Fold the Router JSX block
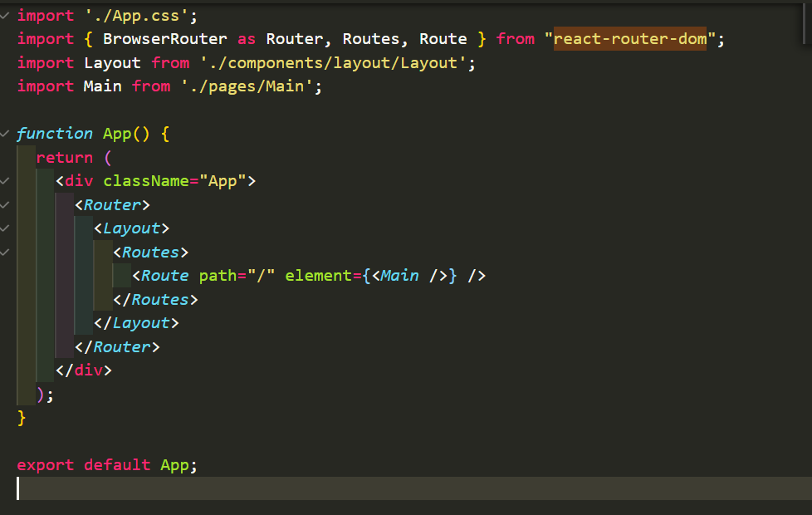The height and width of the screenshot is (515, 812). click(x=5, y=204)
